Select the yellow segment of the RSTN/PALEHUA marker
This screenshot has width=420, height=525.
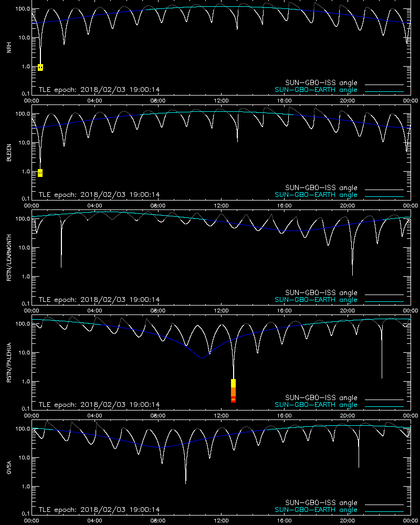pyautogui.click(x=234, y=383)
